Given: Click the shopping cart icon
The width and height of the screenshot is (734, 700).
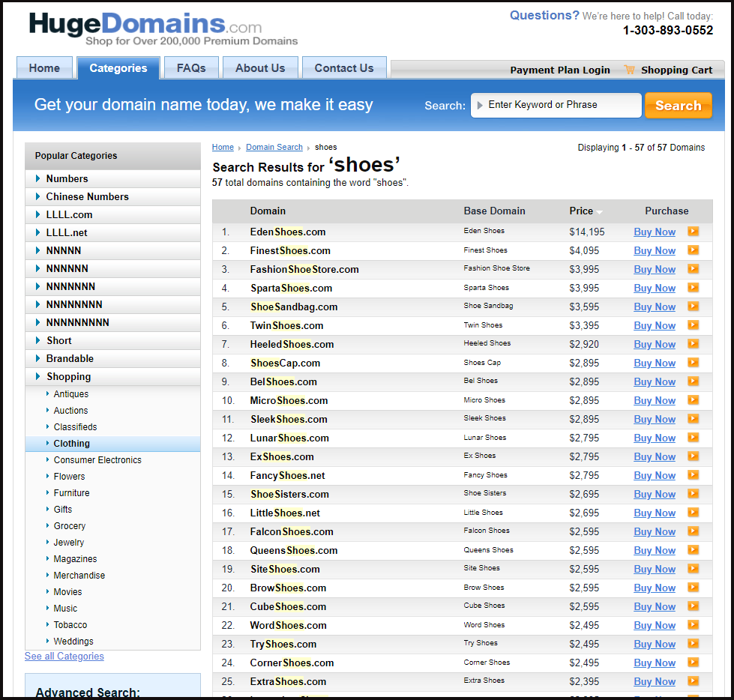Looking at the screenshot, I should click(630, 70).
